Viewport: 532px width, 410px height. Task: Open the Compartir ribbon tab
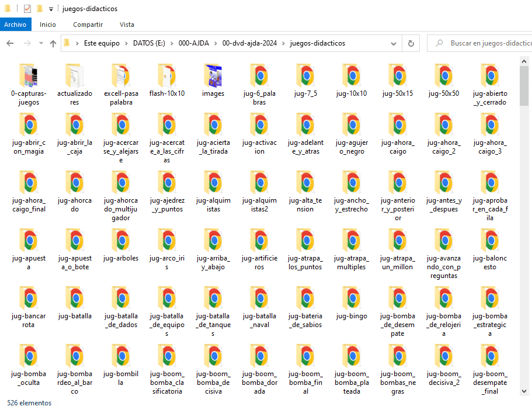(x=88, y=25)
